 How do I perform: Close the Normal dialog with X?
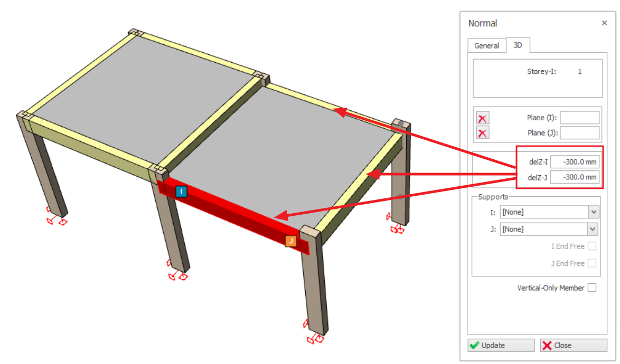pos(604,23)
